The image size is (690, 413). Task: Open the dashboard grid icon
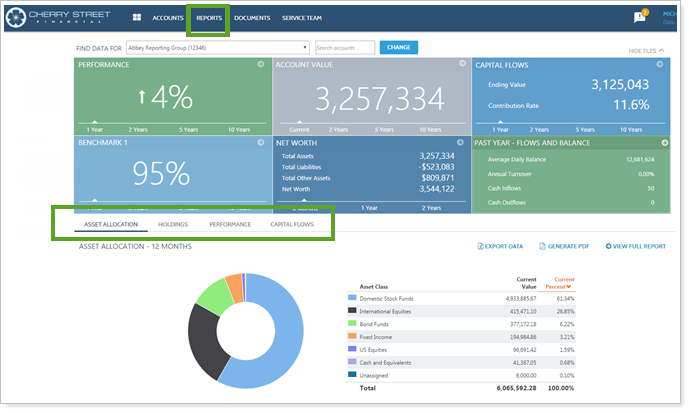tap(136, 18)
